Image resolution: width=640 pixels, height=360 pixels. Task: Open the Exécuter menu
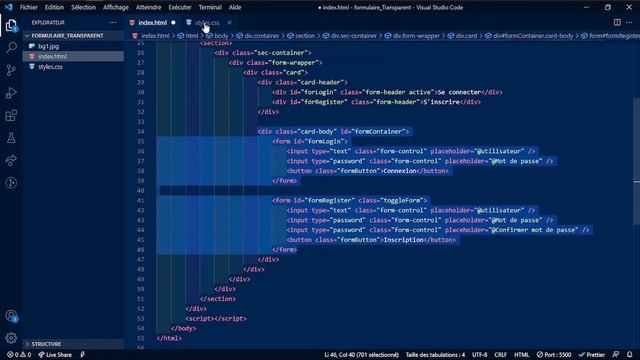pyautogui.click(x=180, y=7)
